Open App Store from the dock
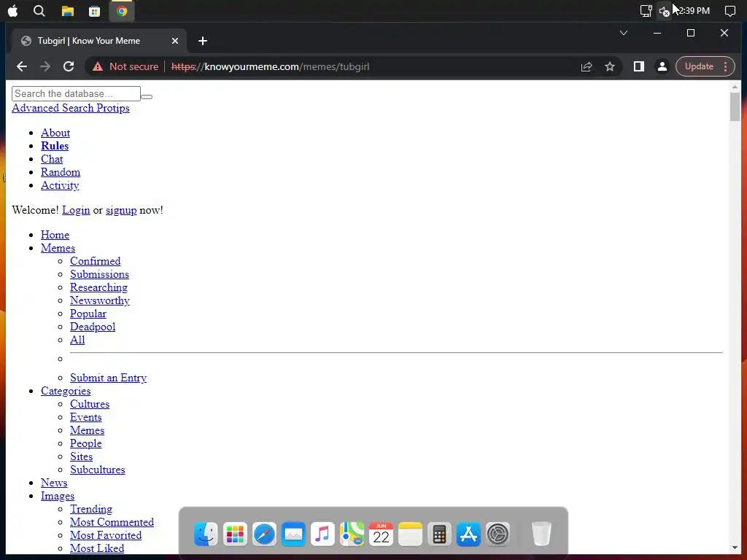Screen dimensions: 747x560 [x=469, y=534]
